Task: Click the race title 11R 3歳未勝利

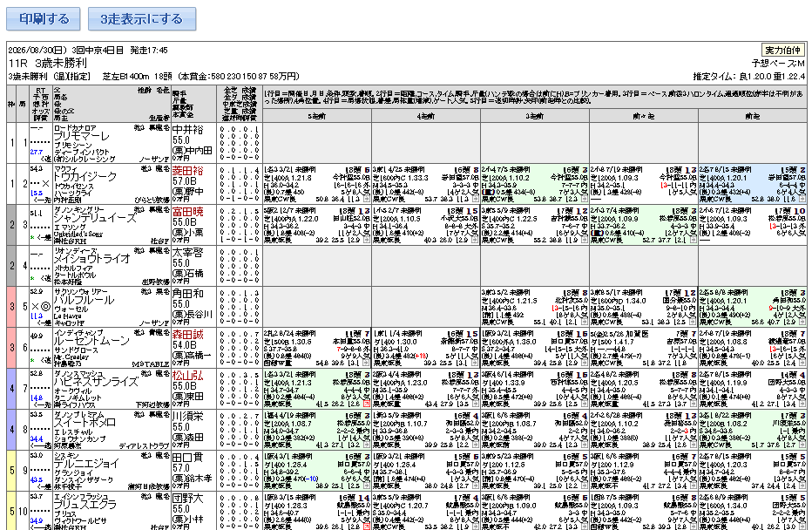Action: pos(48,64)
